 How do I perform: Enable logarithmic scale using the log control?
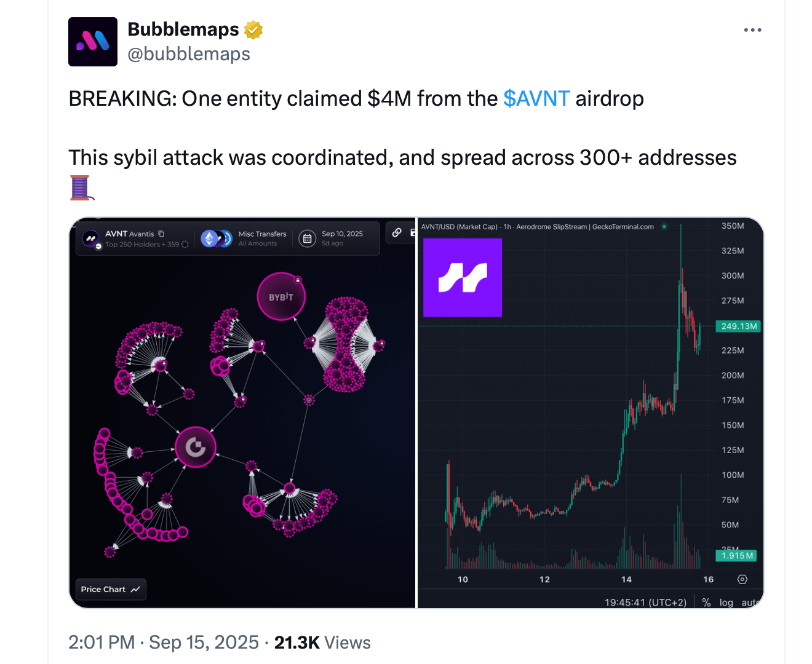click(x=726, y=603)
